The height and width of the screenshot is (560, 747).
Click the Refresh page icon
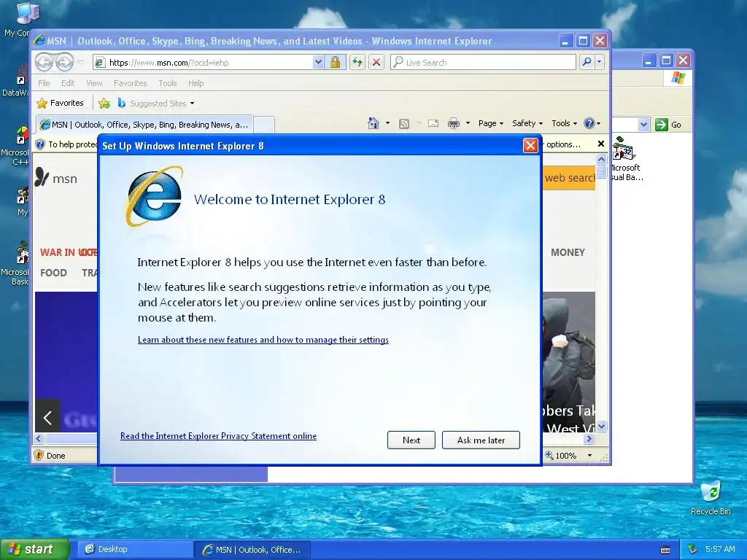(357, 63)
